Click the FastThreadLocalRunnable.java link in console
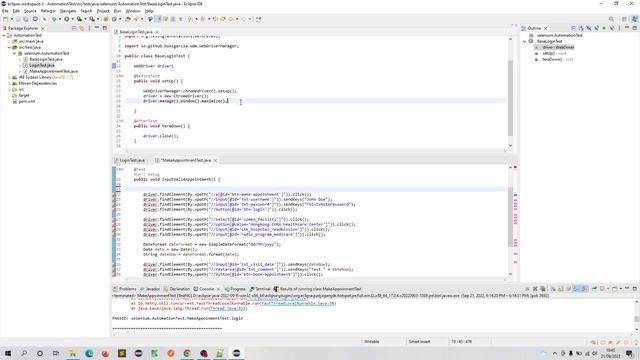640x360 pixels. 298,304
